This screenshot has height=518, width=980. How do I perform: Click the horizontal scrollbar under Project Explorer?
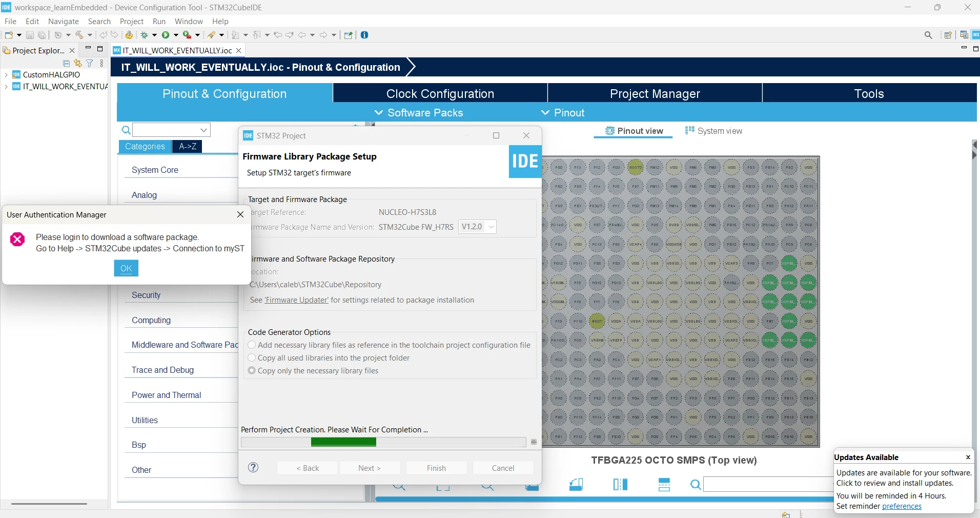click(x=49, y=504)
